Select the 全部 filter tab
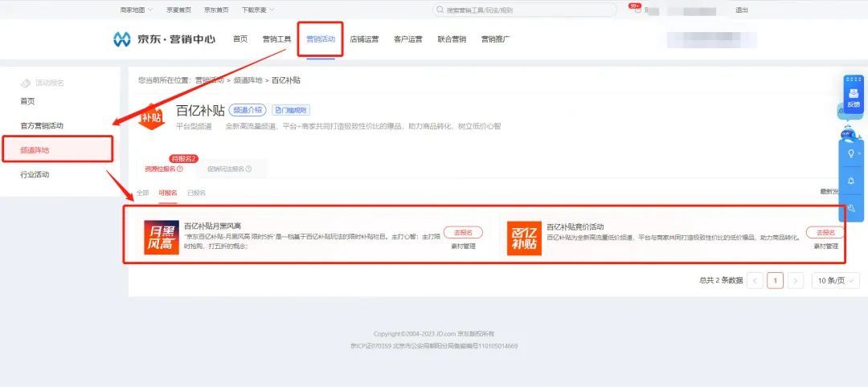Viewport: 868px width, 387px height. click(x=143, y=193)
